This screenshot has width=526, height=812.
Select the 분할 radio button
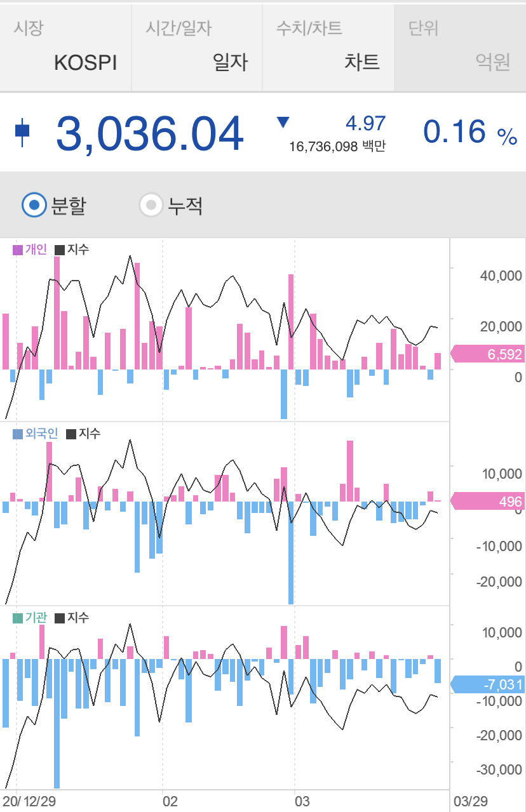pos(34,205)
